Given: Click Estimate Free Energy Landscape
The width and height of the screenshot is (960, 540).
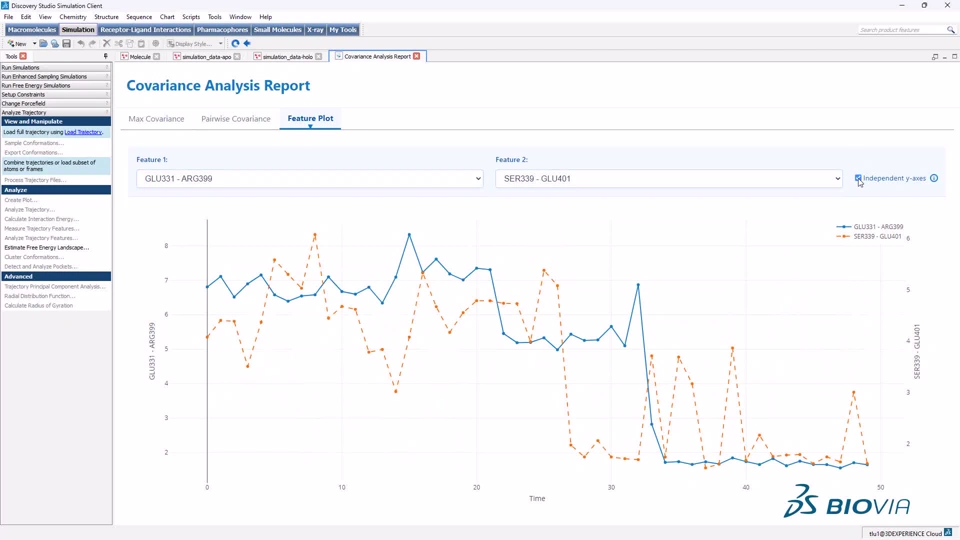Looking at the screenshot, I should (47, 248).
